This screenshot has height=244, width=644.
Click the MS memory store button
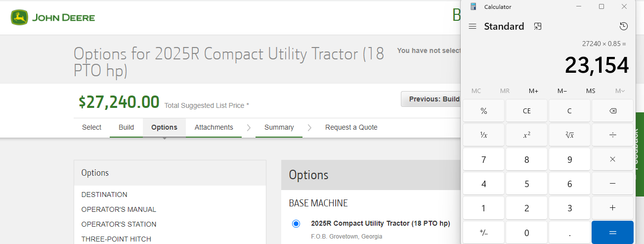click(591, 91)
